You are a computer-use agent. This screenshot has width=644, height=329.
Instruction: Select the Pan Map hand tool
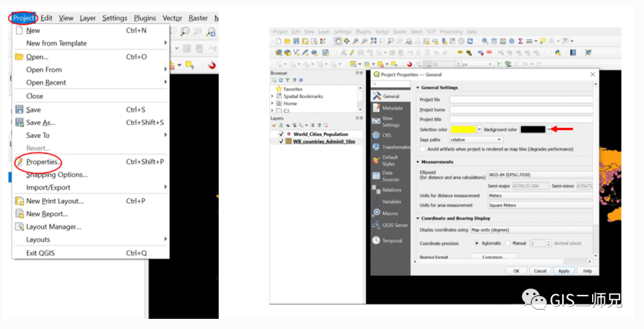pyautogui.click(x=338, y=41)
